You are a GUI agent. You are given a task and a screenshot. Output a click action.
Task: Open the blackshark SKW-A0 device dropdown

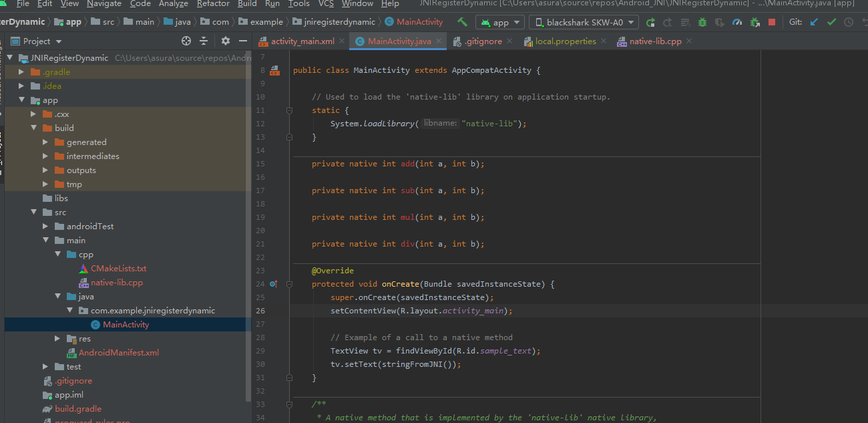click(584, 22)
